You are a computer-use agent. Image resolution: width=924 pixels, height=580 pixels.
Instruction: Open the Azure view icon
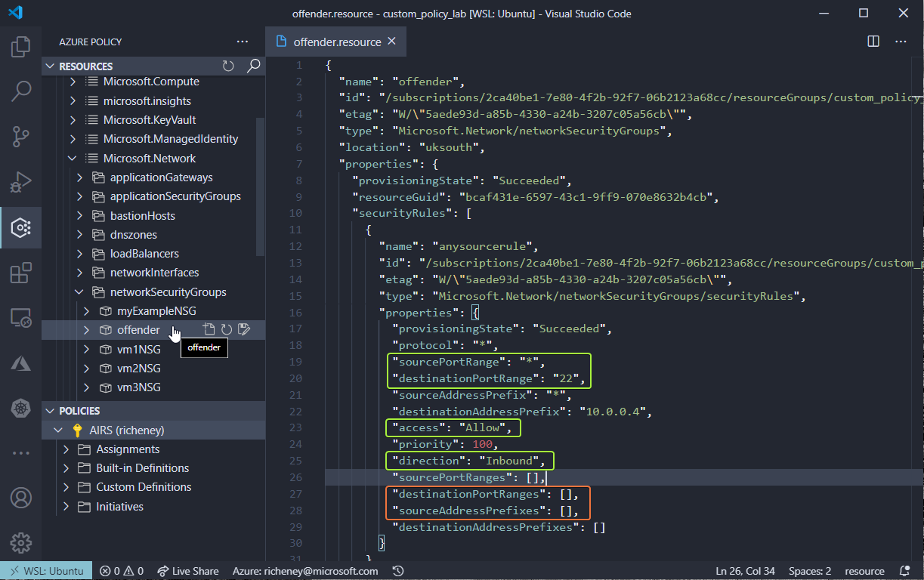[x=20, y=363]
